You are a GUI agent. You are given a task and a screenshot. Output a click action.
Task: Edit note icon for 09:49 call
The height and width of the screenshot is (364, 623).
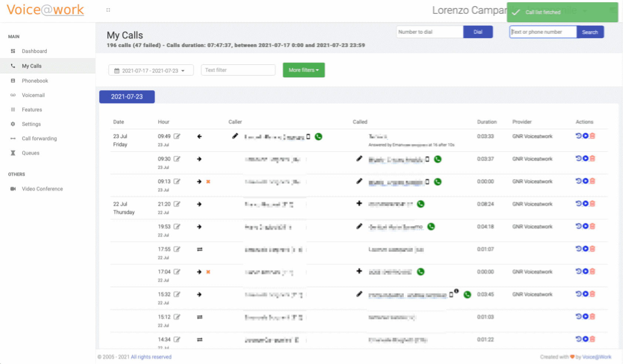[177, 136]
